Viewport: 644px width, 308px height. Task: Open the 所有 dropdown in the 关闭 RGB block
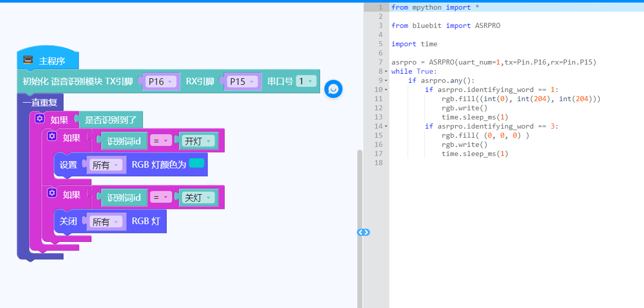[106, 222]
